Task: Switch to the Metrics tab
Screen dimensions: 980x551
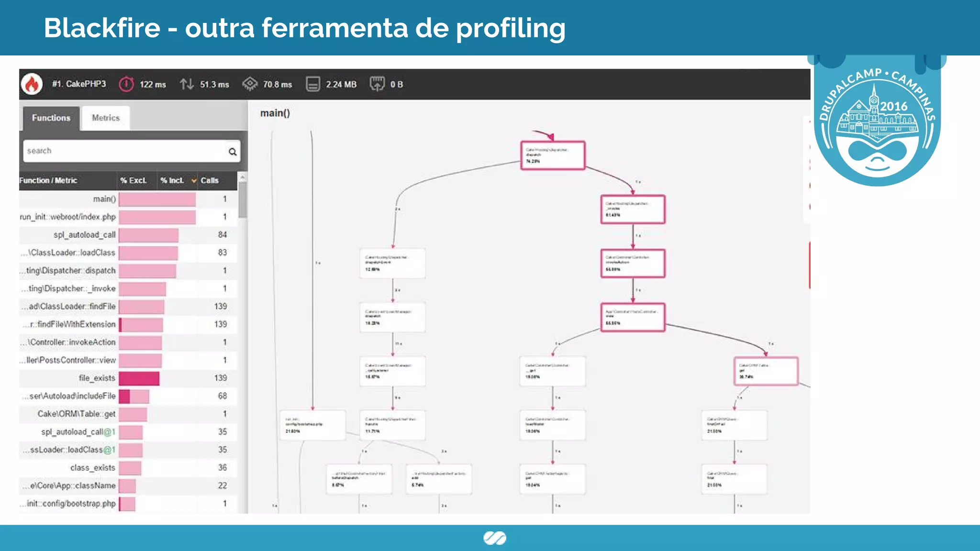Action: click(x=106, y=118)
